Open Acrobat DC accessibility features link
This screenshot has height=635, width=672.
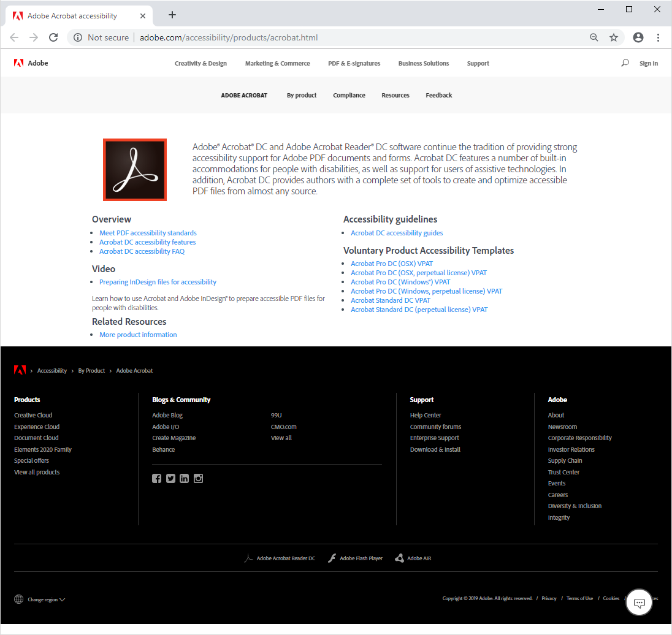(x=147, y=242)
